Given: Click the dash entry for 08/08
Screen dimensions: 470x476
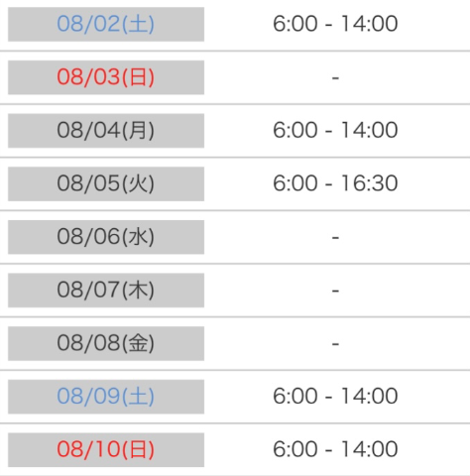Looking at the screenshot, I should coord(335,344).
